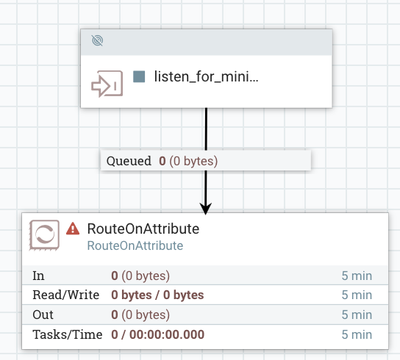Click the Read/Write row label
The image size is (400, 360).
point(66,295)
